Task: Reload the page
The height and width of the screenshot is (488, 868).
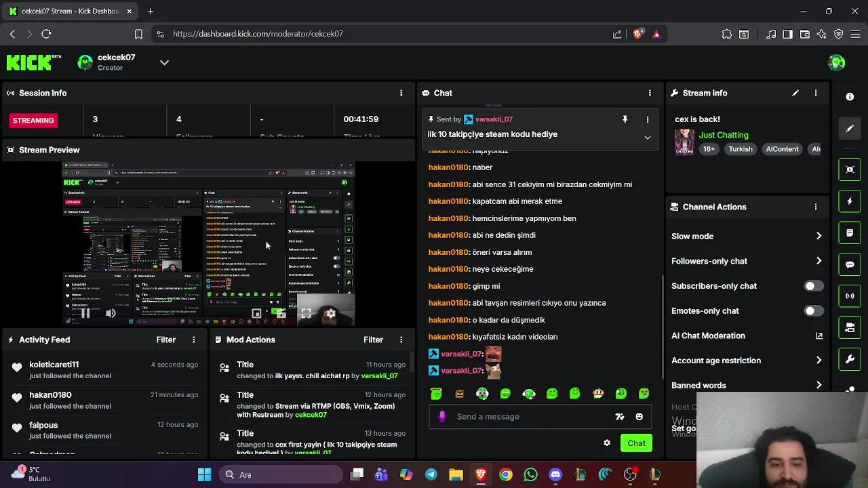Action: tap(46, 34)
